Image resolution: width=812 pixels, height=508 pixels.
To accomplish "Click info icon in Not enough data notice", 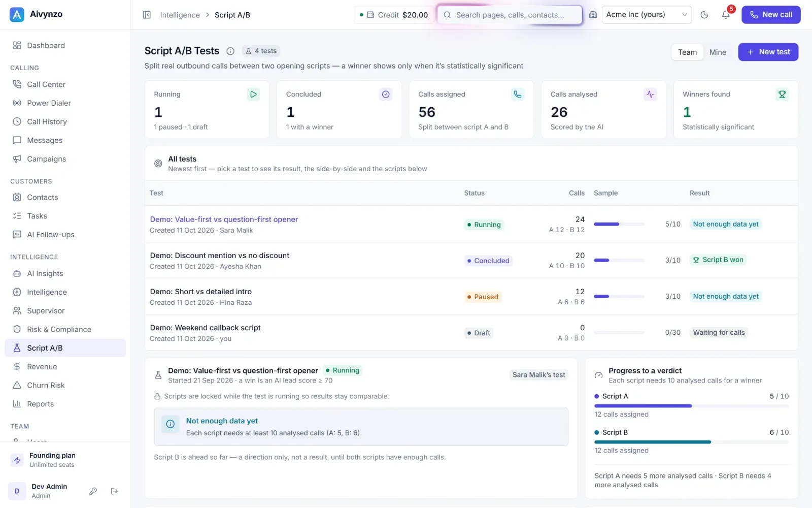I will pos(171,424).
